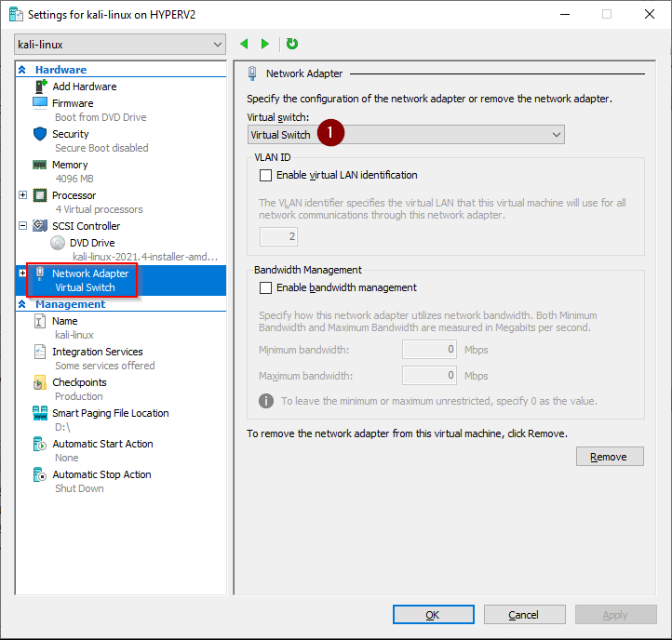Open Checkpoints via its icon

click(x=40, y=382)
